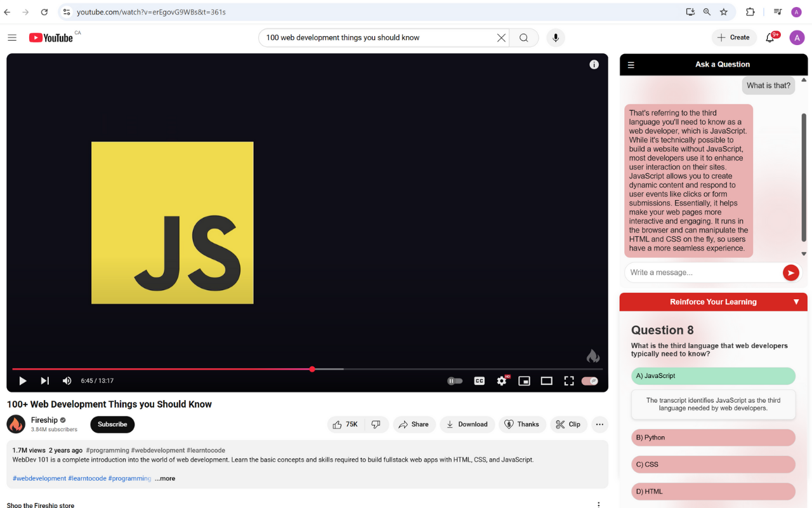Create a Clip of the video

pos(568,424)
